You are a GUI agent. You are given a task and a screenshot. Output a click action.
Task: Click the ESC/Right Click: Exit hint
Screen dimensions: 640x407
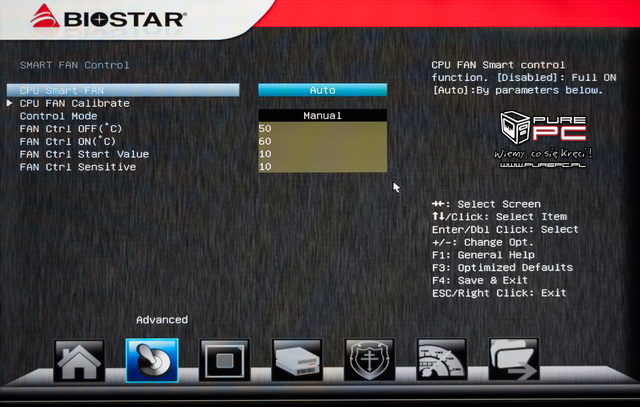[x=499, y=293]
